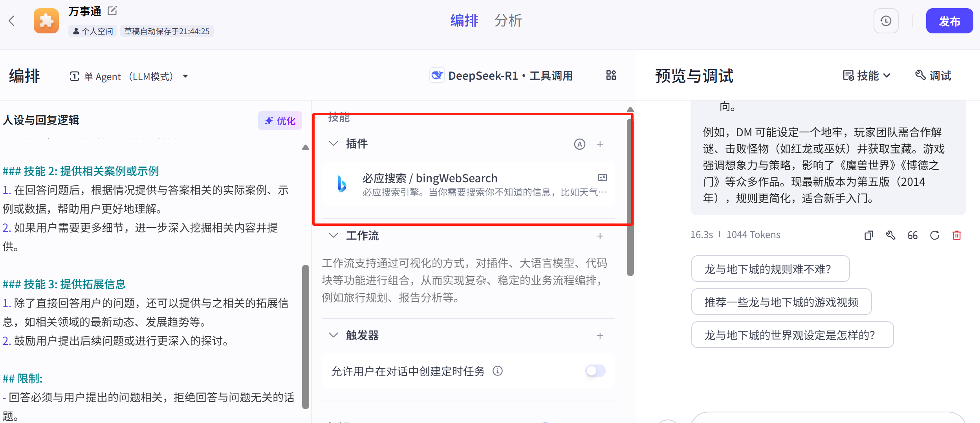
Task: Open the 技能 dropdown in preview panel
Action: tap(867, 76)
